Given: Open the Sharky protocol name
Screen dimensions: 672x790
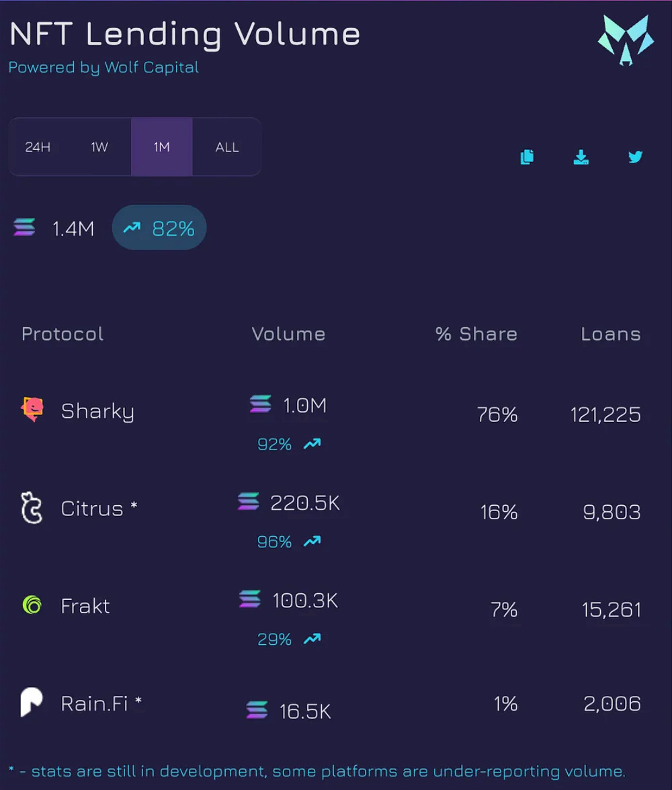Looking at the screenshot, I should click(97, 411).
